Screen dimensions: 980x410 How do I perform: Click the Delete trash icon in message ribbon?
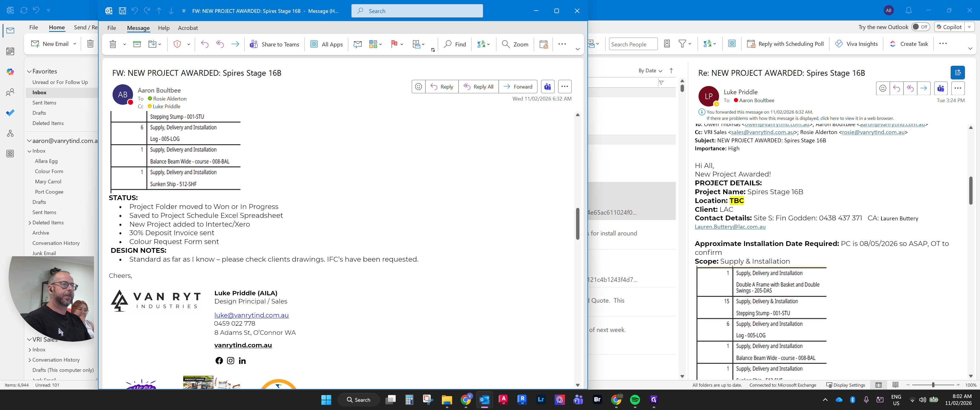(113, 44)
